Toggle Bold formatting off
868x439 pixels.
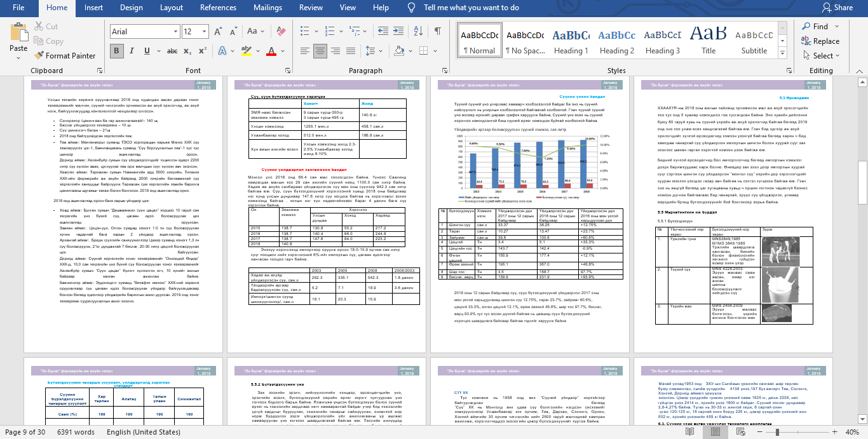(116, 51)
